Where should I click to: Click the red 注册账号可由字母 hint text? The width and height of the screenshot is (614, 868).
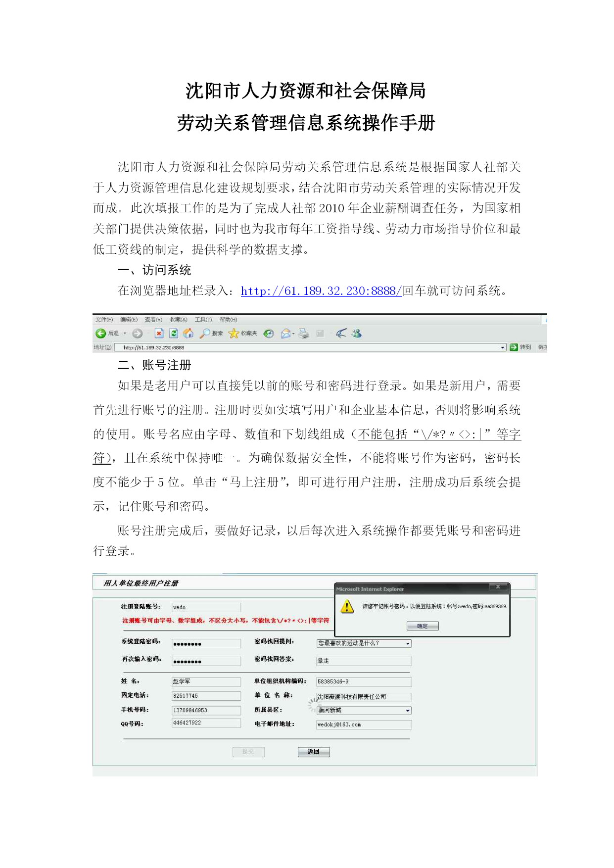point(226,621)
